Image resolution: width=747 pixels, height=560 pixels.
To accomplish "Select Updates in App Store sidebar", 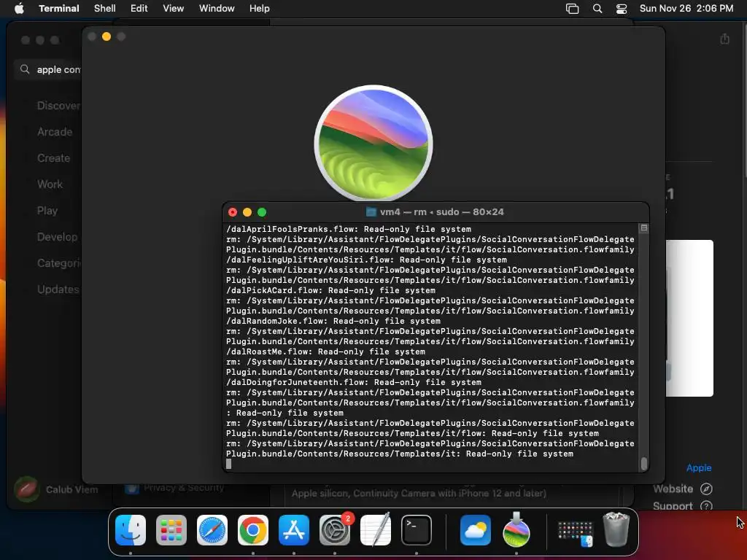I will (58, 289).
